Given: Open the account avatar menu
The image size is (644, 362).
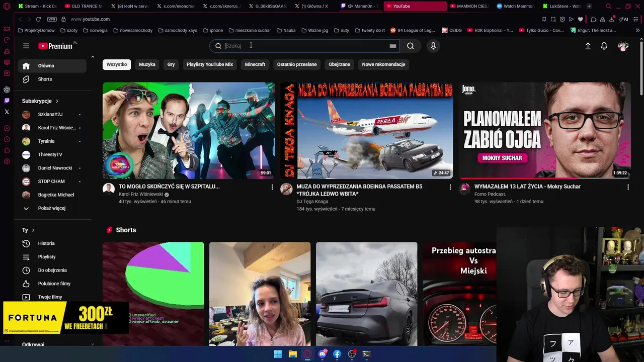Looking at the screenshot, I should tap(623, 46).
